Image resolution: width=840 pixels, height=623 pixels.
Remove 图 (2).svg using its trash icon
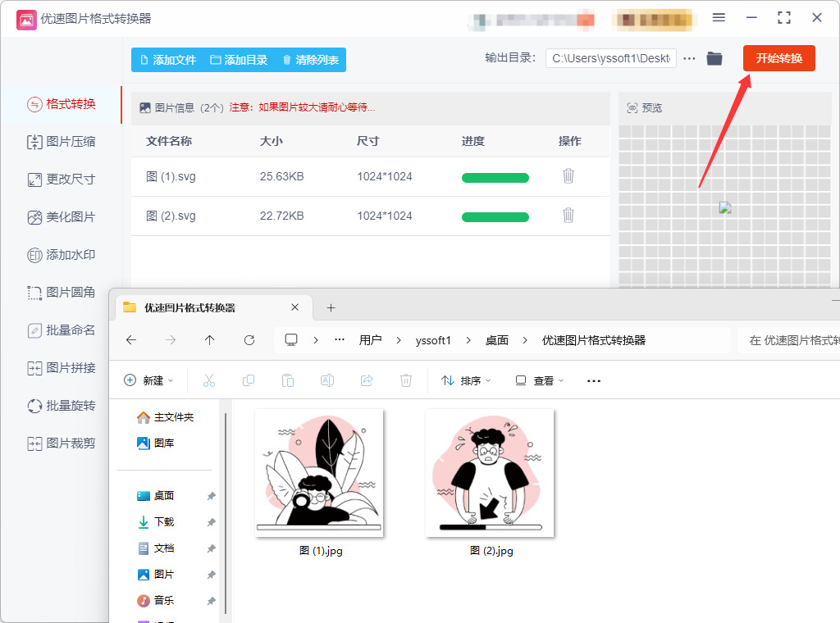pos(568,215)
